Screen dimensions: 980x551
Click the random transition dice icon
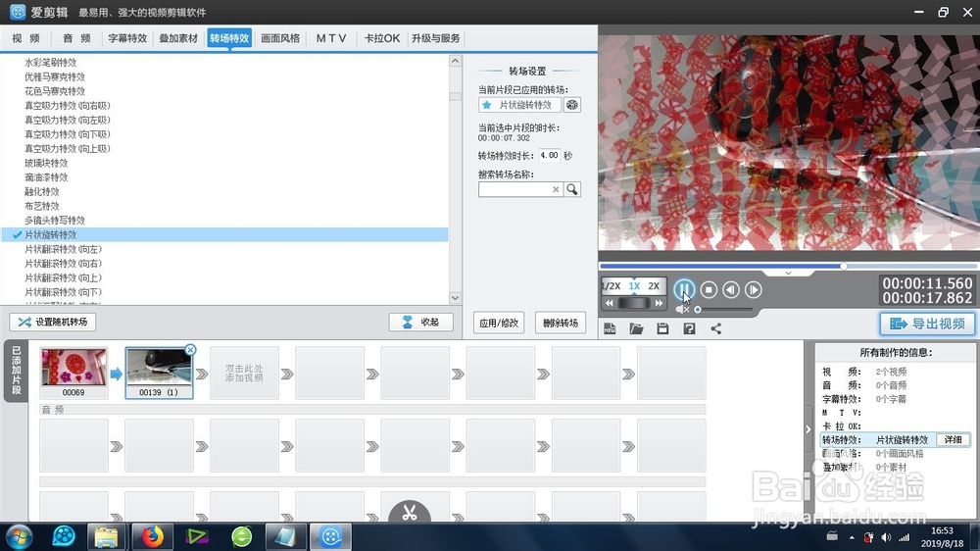pos(572,105)
